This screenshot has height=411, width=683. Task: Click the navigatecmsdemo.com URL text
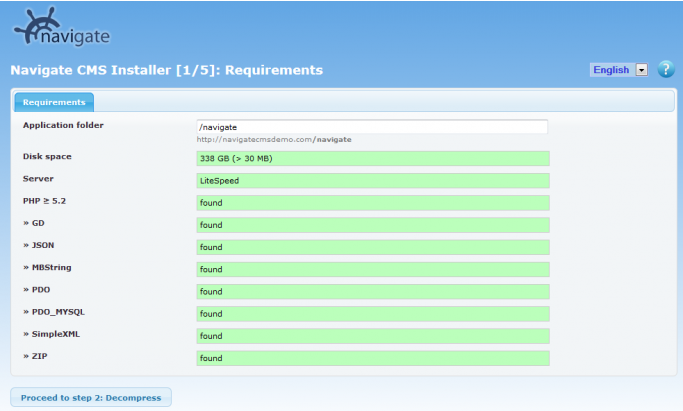click(274, 140)
